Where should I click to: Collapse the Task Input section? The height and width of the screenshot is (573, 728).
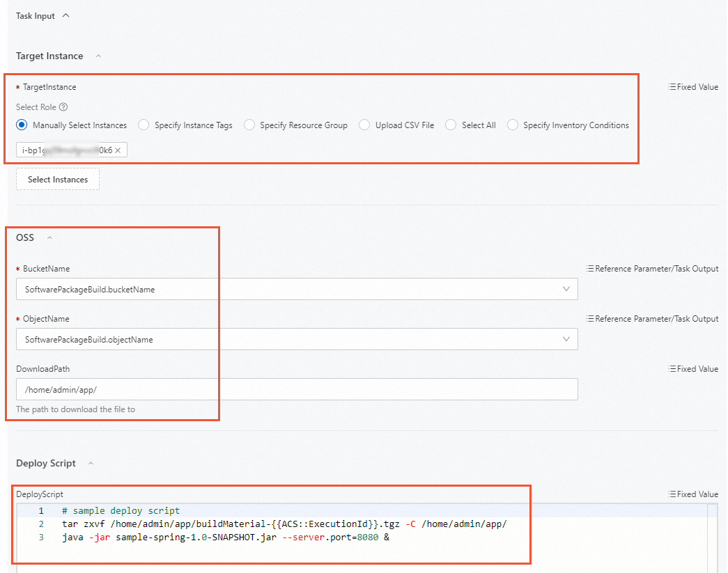tap(66, 15)
